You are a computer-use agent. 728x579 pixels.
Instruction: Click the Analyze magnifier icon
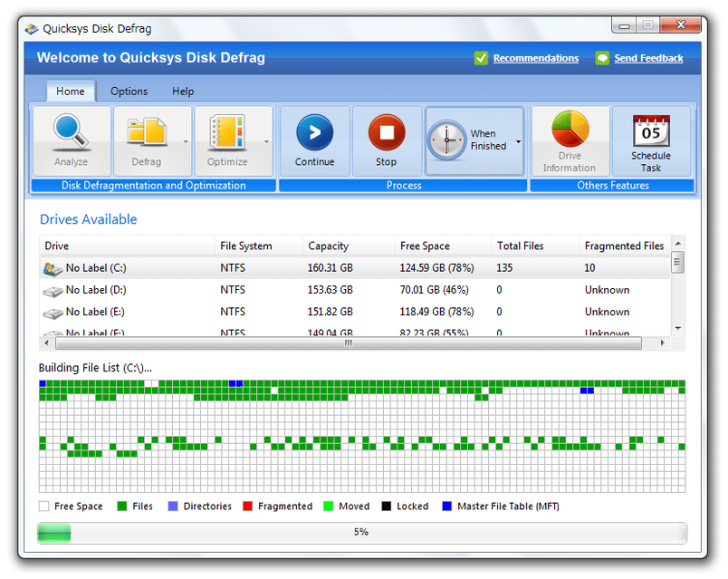click(x=71, y=132)
